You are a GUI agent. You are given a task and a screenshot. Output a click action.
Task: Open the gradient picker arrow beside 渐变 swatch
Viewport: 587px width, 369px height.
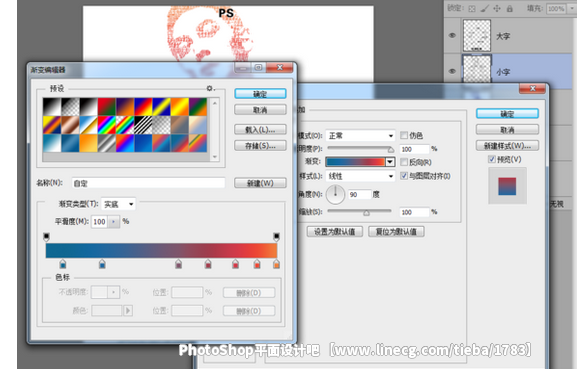390,162
